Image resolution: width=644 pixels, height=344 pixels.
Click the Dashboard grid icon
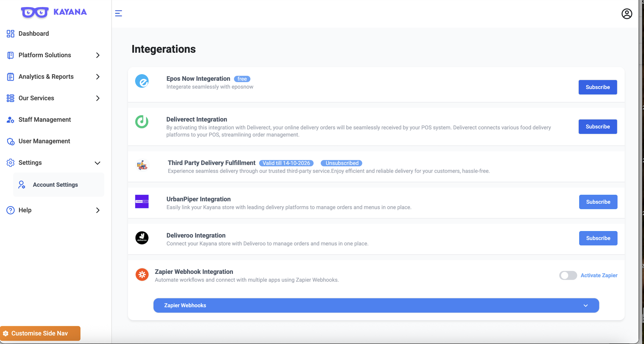10,34
